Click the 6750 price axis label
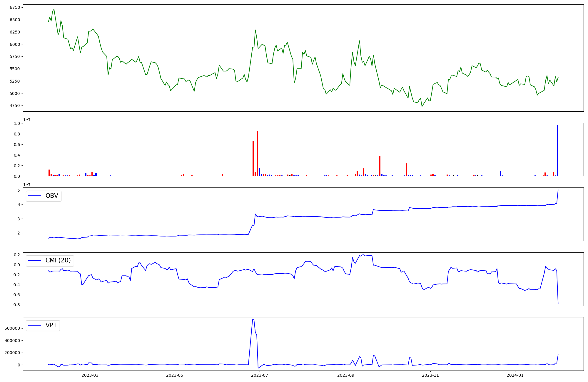This screenshot has width=588, height=382. click(15, 7)
